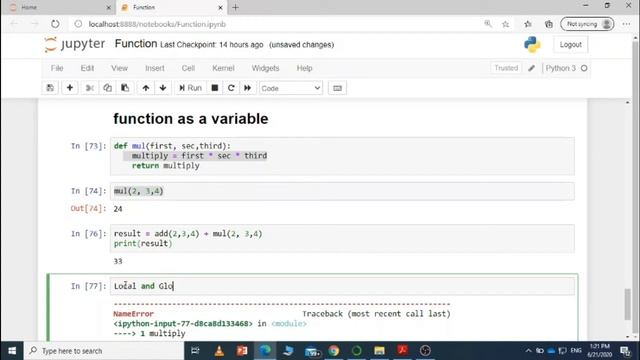
Task: Cut selected cells with scissors icon
Action: tap(90, 88)
